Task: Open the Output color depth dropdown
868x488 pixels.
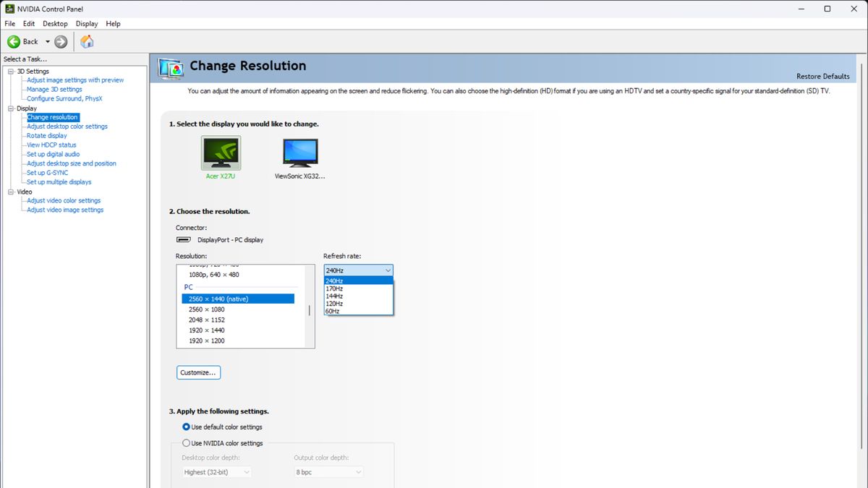Action: (x=328, y=472)
